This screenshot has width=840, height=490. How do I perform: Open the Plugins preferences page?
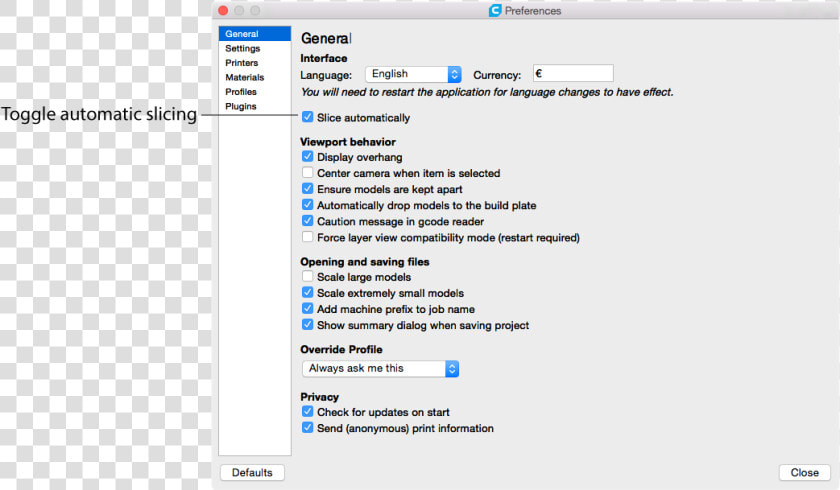coord(254,106)
